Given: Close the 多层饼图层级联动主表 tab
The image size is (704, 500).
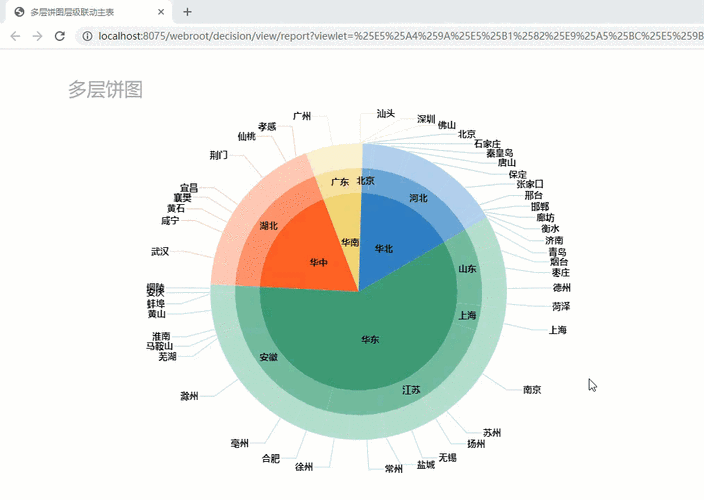Looking at the screenshot, I should point(161,12).
